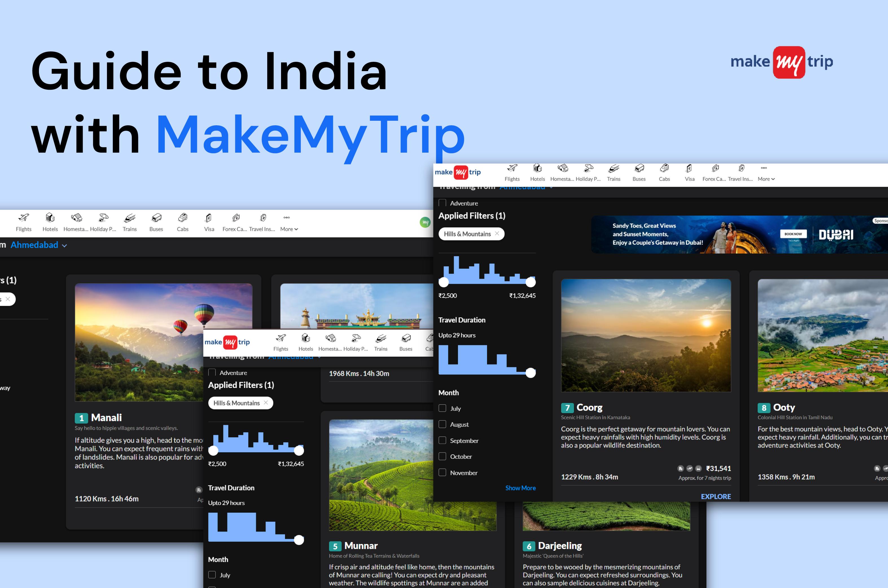
Task: Open Hotels in the top-right window navbar
Action: click(537, 173)
